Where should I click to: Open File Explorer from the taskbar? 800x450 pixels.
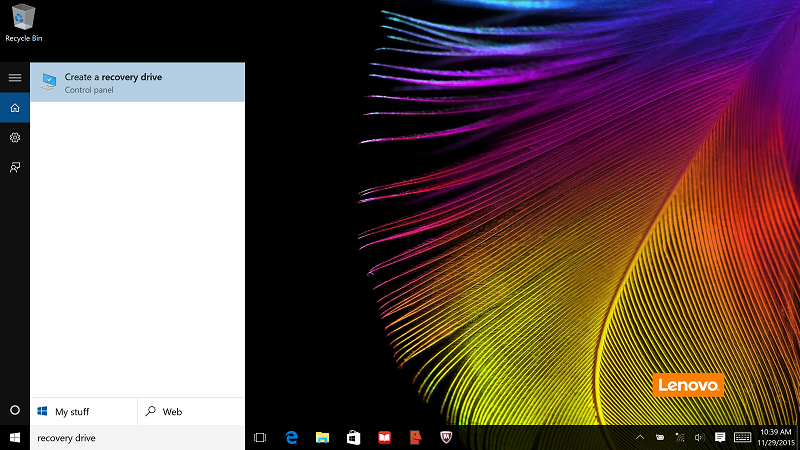pos(322,438)
